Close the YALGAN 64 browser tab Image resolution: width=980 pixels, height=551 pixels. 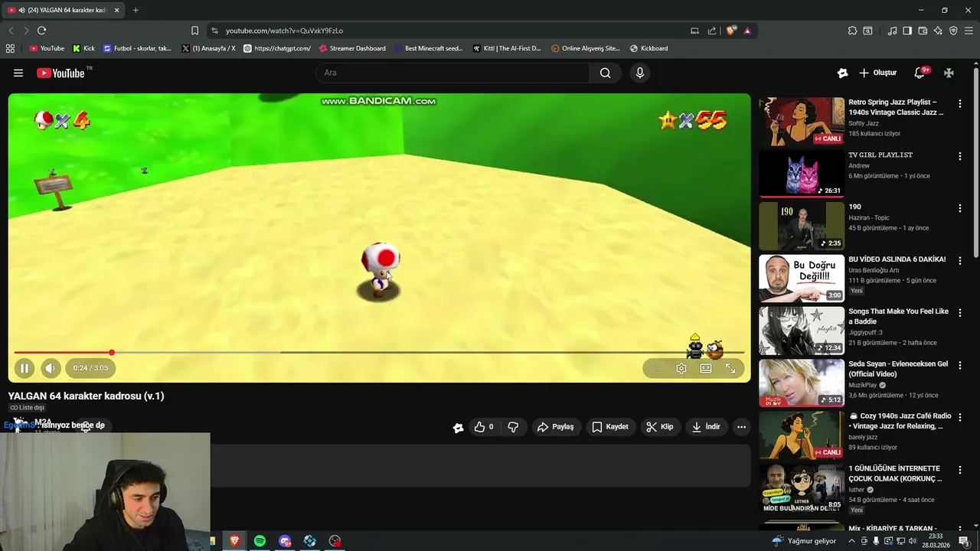[x=117, y=10]
